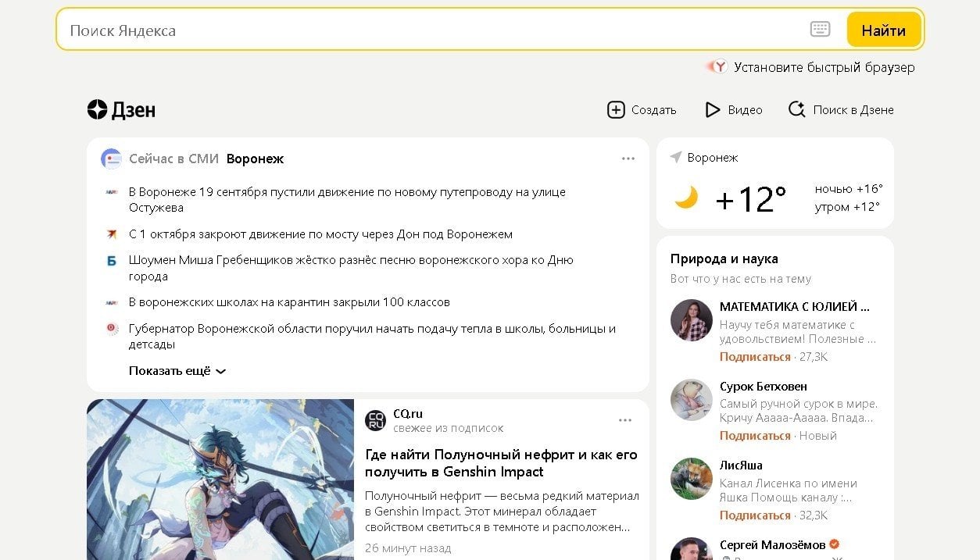The width and height of the screenshot is (980, 560).
Task: Open Миша Гребенщиков news headline
Action: (351, 268)
